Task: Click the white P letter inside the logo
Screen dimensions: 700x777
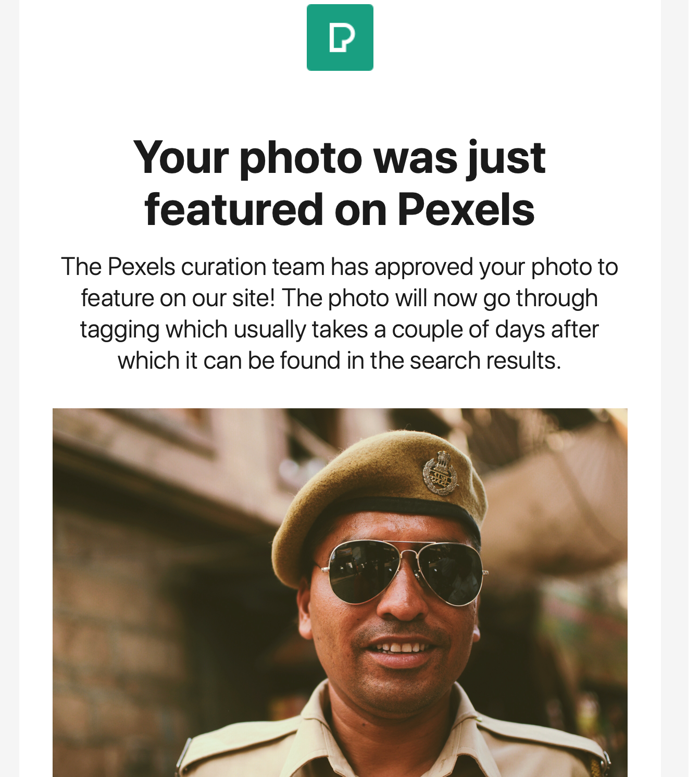Action: [x=342, y=38]
